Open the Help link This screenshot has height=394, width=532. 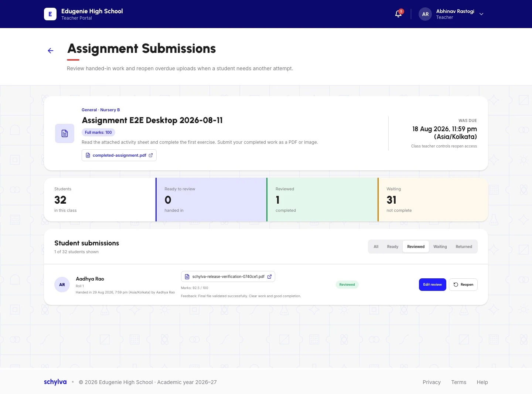[482, 382]
